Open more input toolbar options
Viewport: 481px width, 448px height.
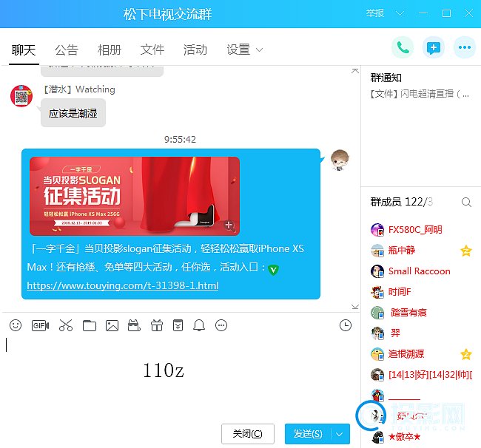click(x=221, y=325)
